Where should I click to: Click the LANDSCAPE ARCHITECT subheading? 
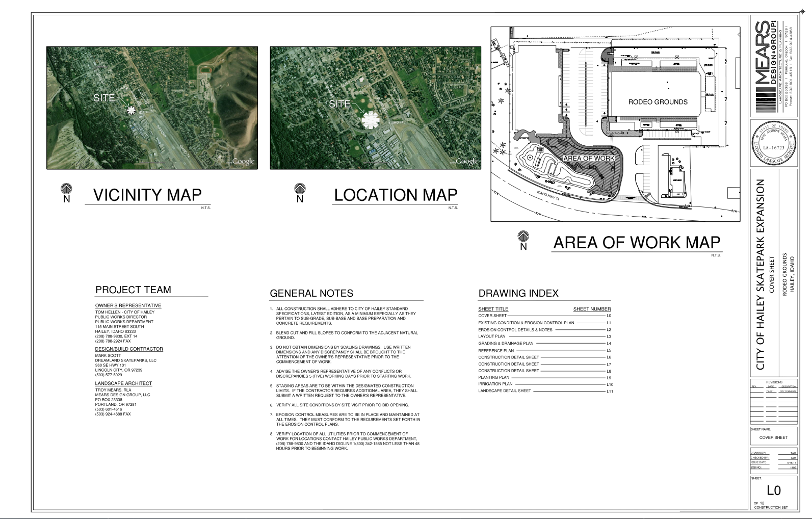pos(123,383)
